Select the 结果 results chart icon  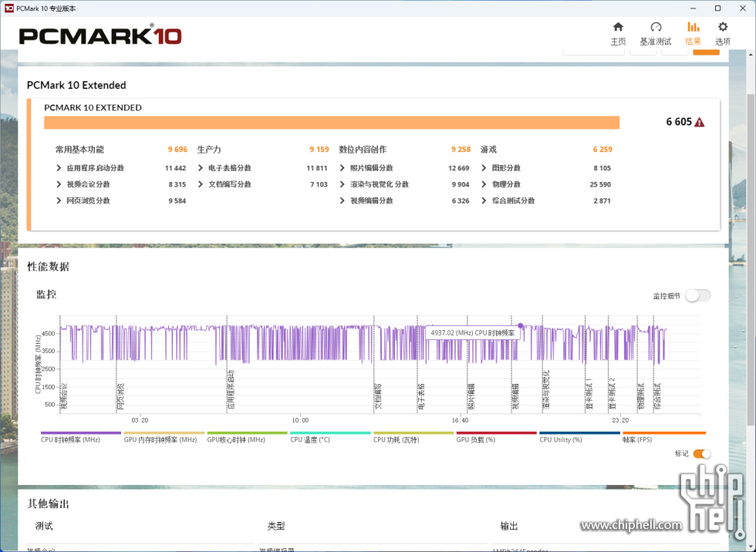click(x=693, y=33)
